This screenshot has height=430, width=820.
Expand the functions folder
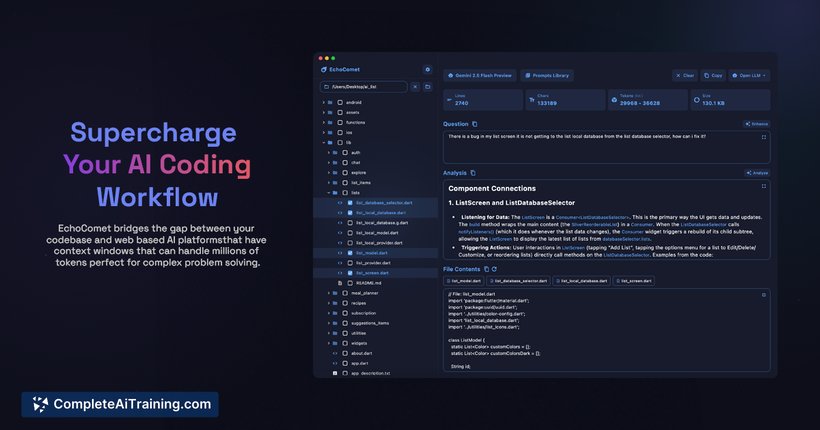[x=324, y=122]
